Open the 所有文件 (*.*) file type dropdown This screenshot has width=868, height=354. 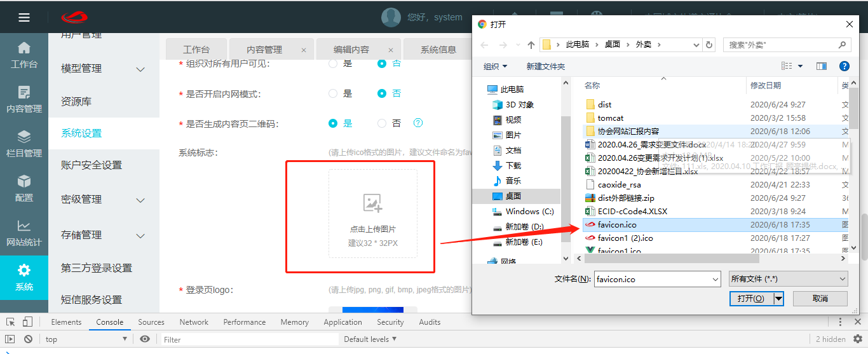pos(787,279)
